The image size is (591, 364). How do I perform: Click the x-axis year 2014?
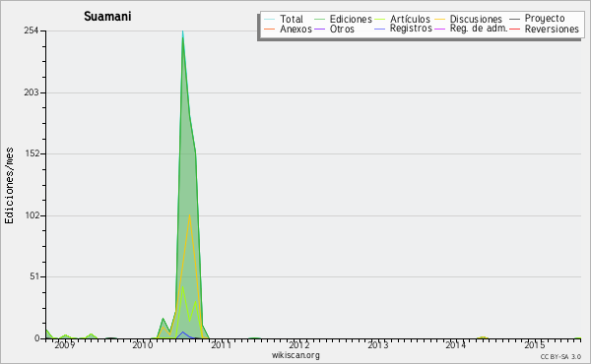point(456,344)
